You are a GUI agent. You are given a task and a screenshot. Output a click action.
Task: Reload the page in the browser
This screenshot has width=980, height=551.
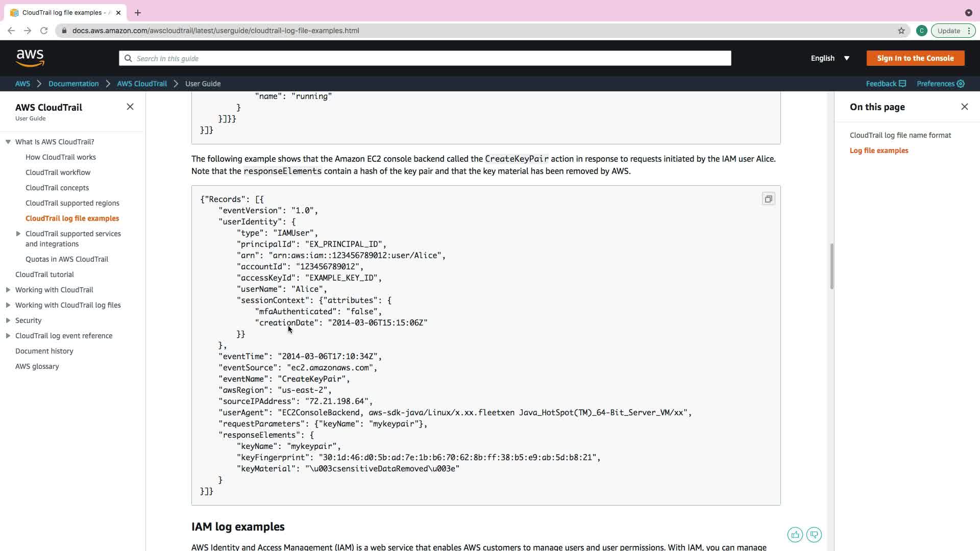point(44,31)
